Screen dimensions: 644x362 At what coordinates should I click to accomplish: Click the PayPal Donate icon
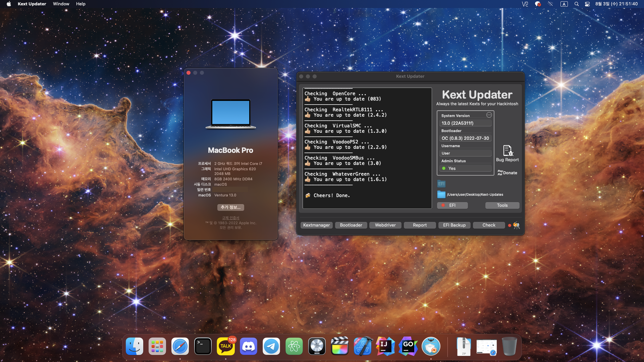coord(507,173)
